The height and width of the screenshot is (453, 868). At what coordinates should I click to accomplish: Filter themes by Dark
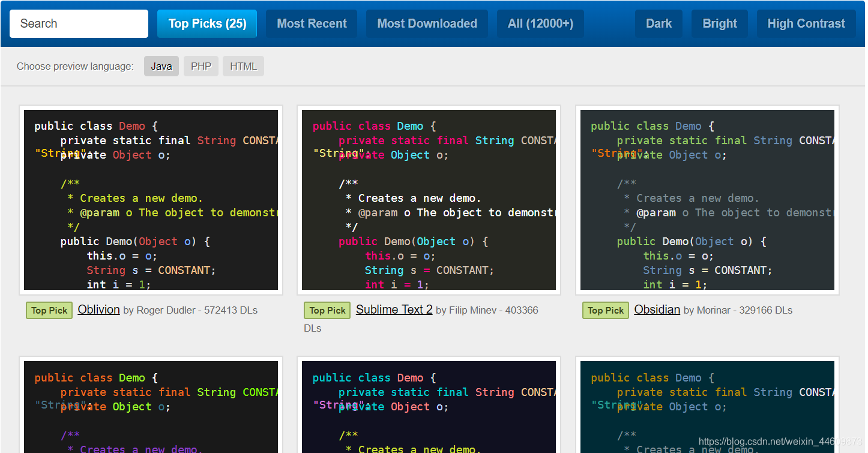pyautogui.click(x=659, y=23)
